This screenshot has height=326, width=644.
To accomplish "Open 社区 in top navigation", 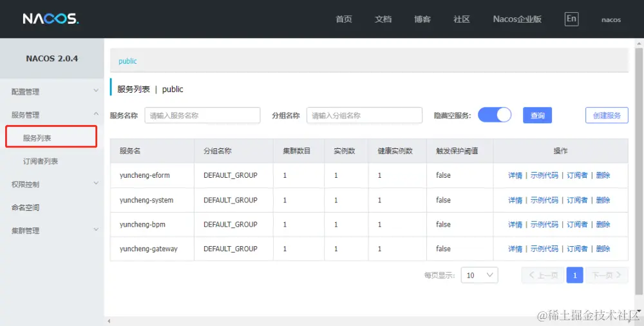I will 462,19.
